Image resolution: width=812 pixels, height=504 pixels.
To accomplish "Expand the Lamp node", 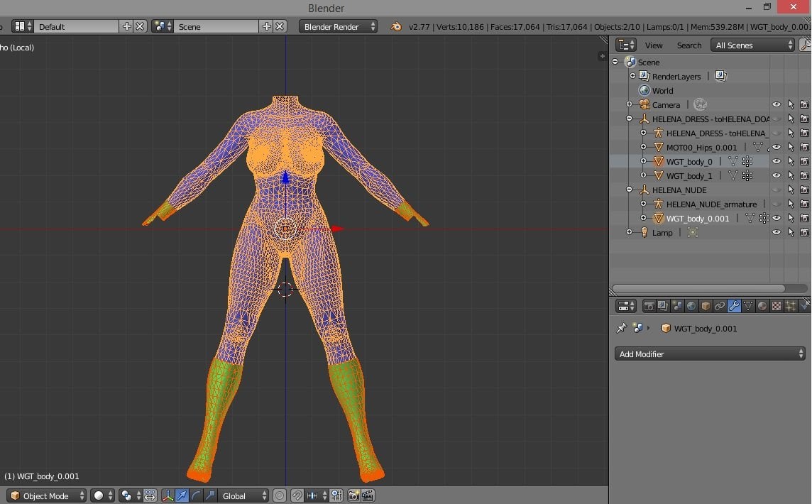I will [629, 232].
